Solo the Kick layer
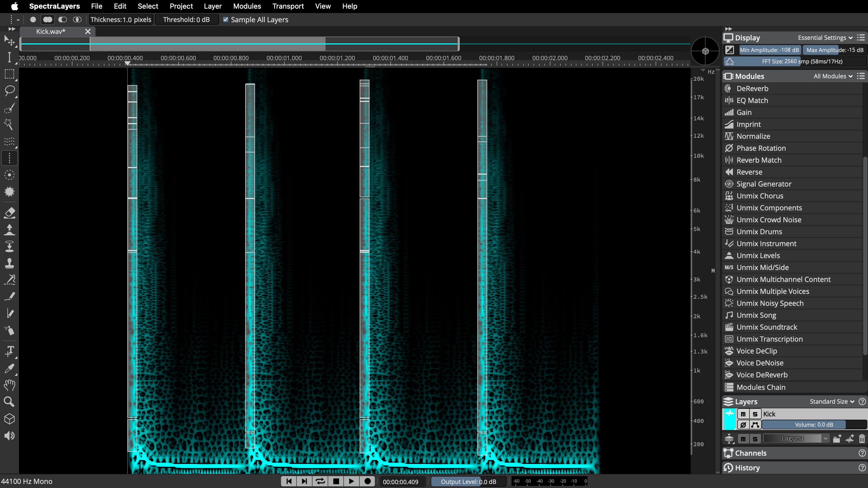868x488 pixels. [755, 414]
